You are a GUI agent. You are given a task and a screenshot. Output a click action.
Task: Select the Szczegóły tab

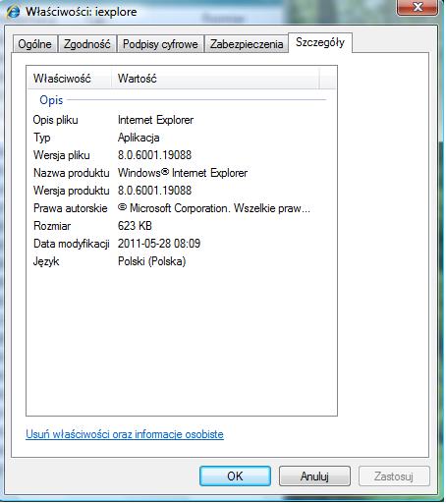[x=320, y=42]
